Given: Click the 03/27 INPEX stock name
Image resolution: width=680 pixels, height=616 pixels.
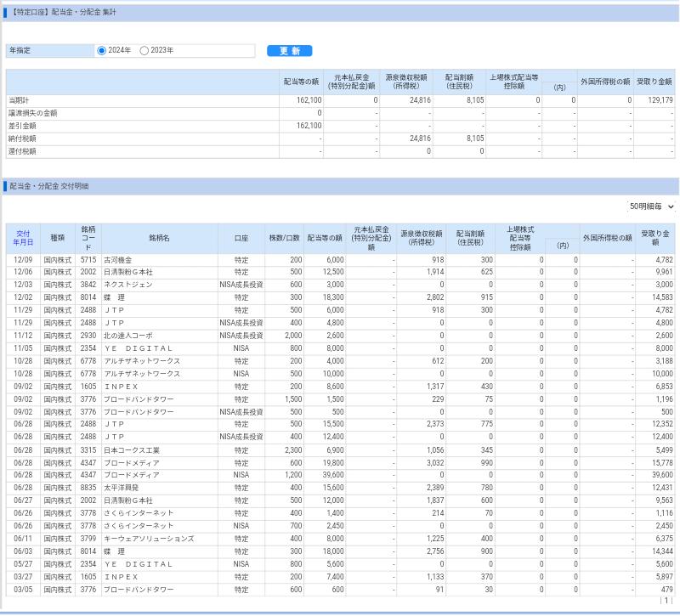Looking at the screenshot, I should pos(121,578).
